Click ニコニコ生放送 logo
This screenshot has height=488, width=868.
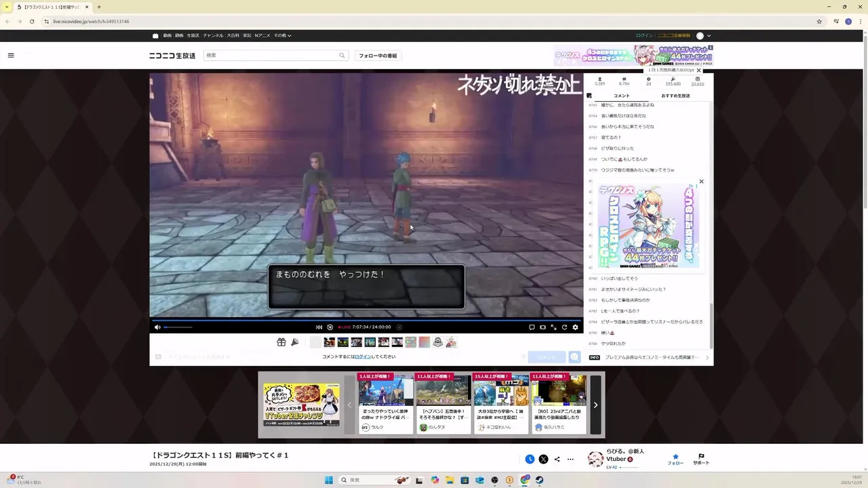(x=172, y=56)
